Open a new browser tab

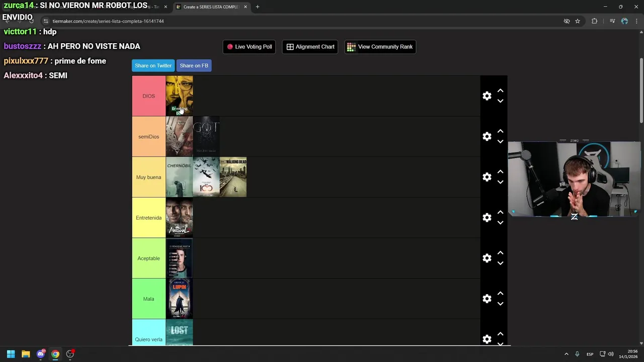(257, 7)
